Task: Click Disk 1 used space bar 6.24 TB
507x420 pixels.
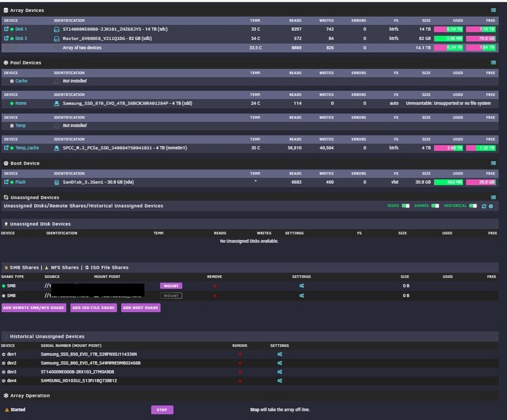Action: (448, 29)
